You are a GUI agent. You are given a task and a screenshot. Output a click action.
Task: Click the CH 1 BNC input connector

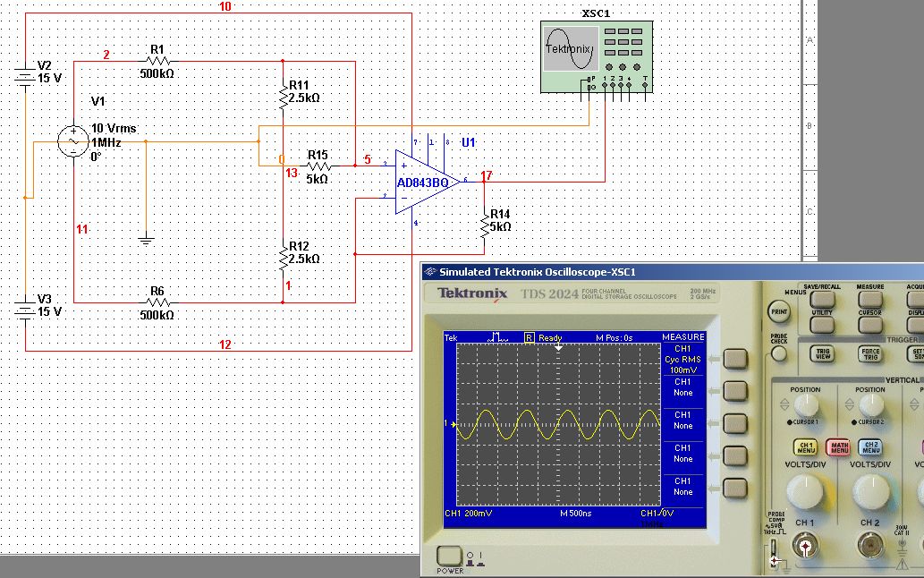tap(805, 546)
